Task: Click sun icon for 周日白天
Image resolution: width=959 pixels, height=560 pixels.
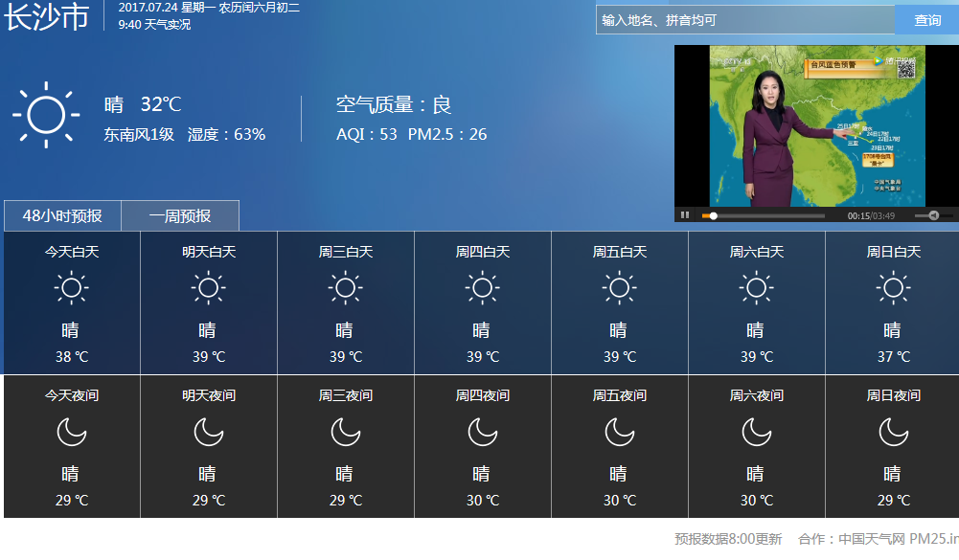Action: 893,288
